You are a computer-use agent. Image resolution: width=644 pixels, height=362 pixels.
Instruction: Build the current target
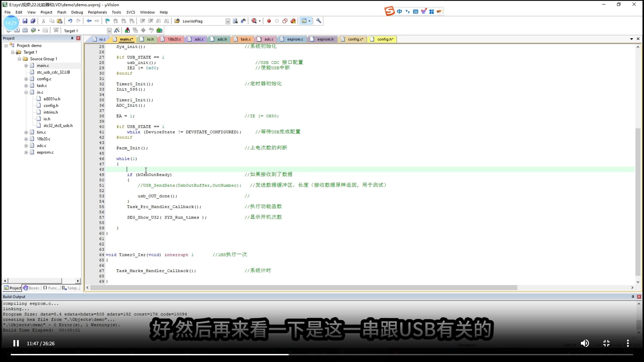coord(17,30)
